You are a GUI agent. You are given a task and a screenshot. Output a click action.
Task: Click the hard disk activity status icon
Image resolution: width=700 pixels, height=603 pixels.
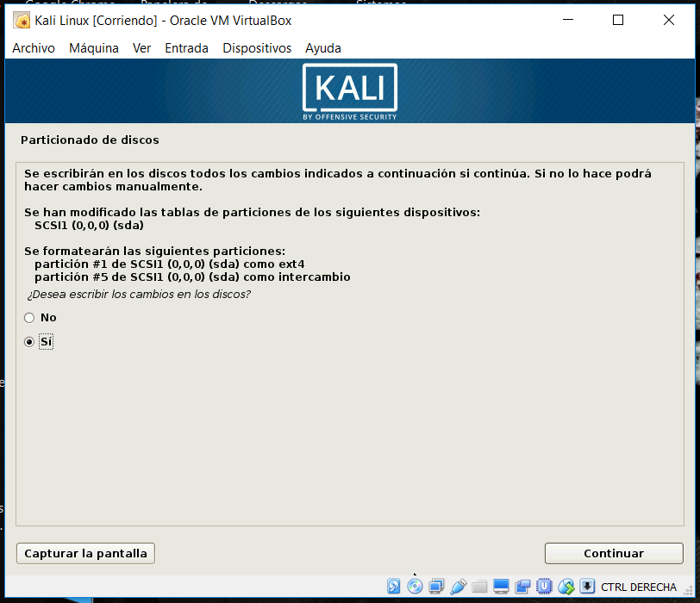click(x=394, y=587)
